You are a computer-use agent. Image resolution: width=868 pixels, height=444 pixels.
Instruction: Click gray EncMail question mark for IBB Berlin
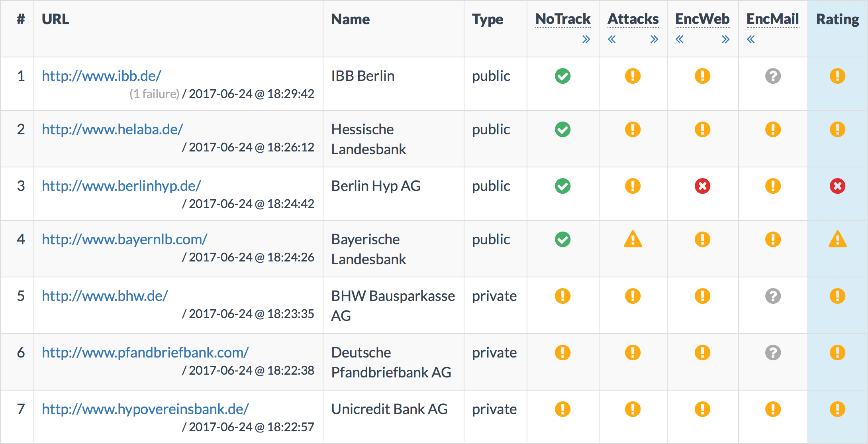(x=773, y=76)
